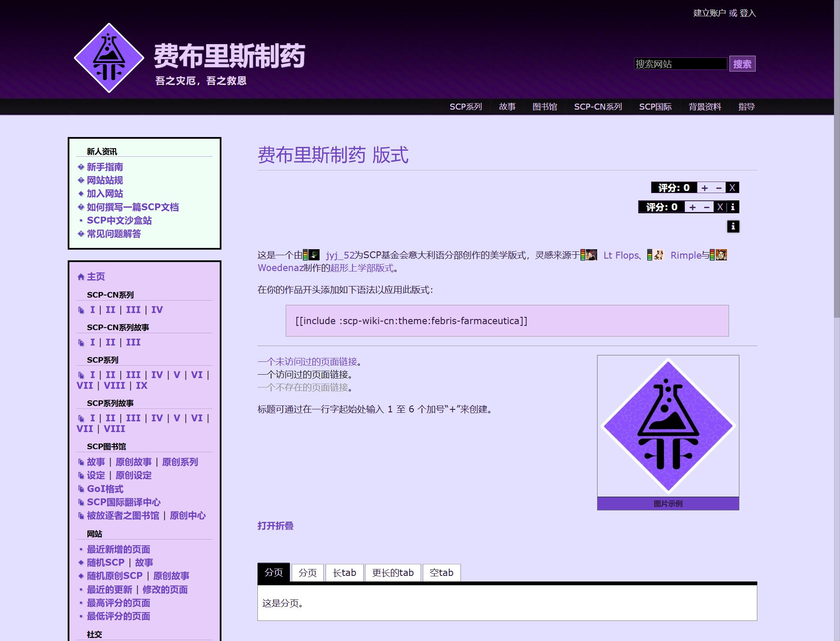Cancel vote with X on top rating module
The height and width of the screenshot is (641, 840).
pos(732,188)
